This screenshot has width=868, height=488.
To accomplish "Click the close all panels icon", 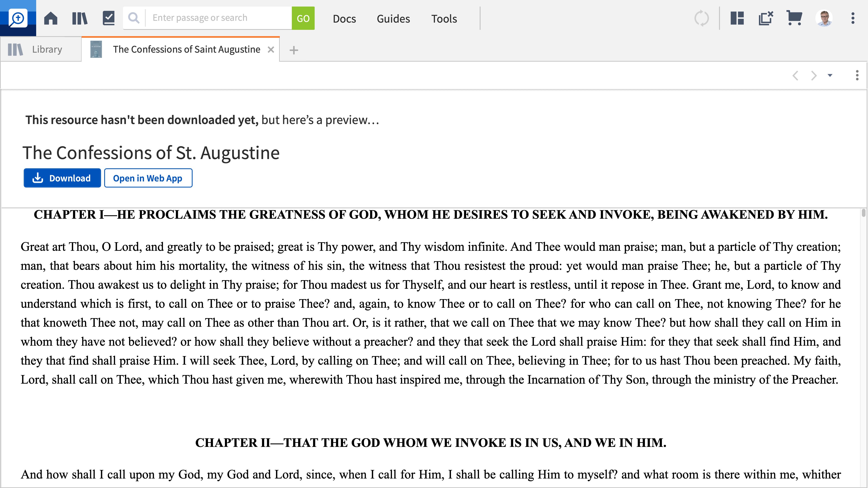I will tap(766, 18).
